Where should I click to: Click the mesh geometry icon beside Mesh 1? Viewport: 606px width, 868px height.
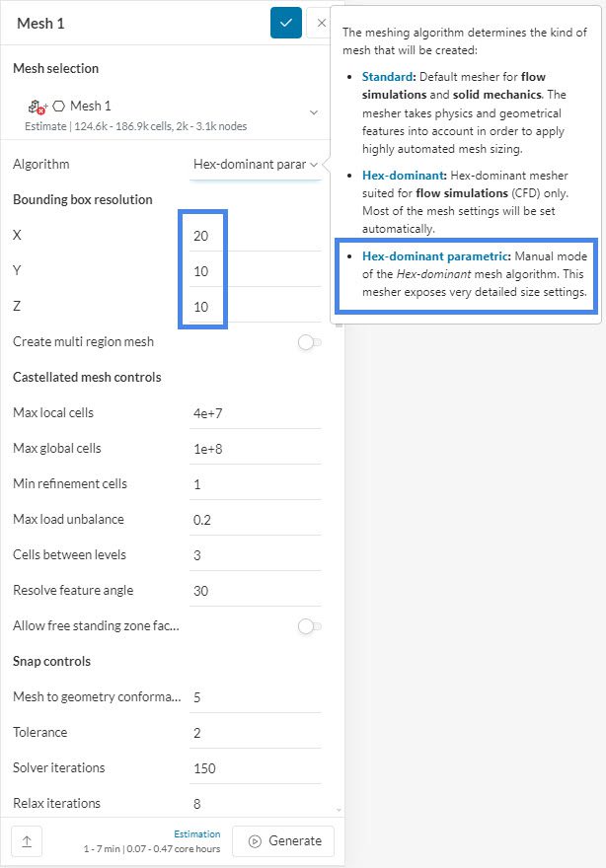coord(36,106)
